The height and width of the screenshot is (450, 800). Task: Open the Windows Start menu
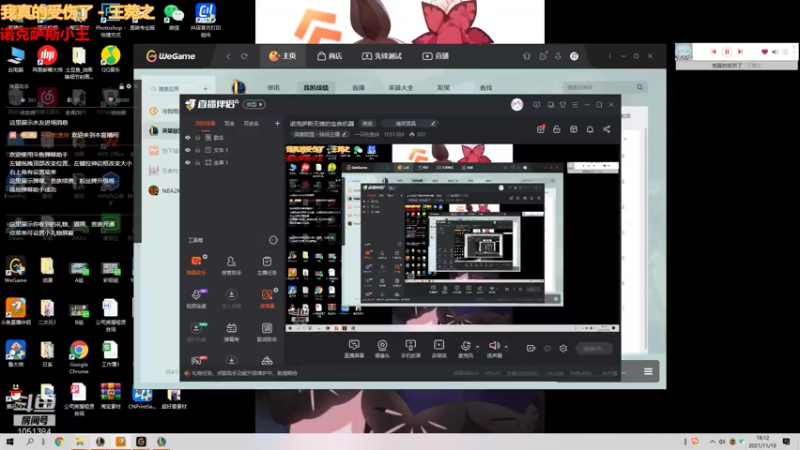click(9, 442)
